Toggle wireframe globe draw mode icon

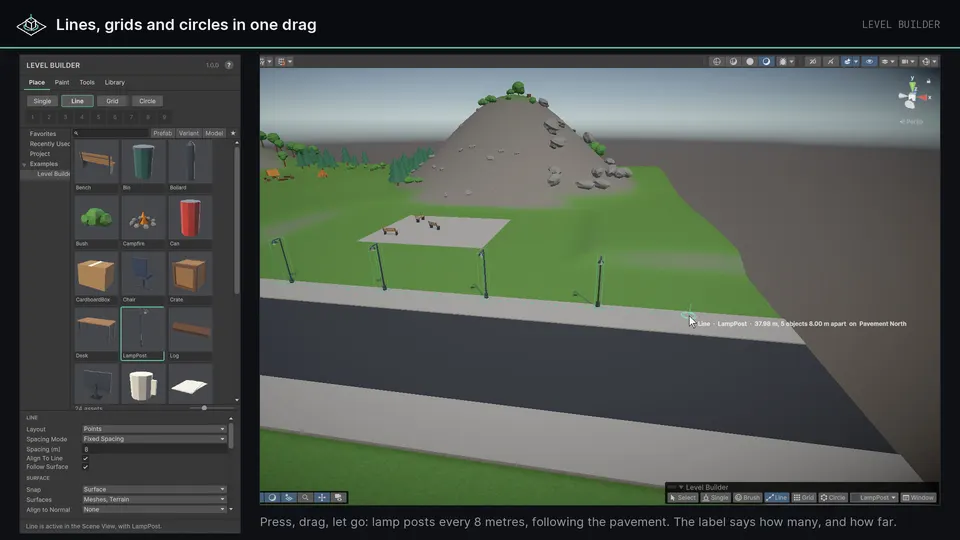(716, 61)
